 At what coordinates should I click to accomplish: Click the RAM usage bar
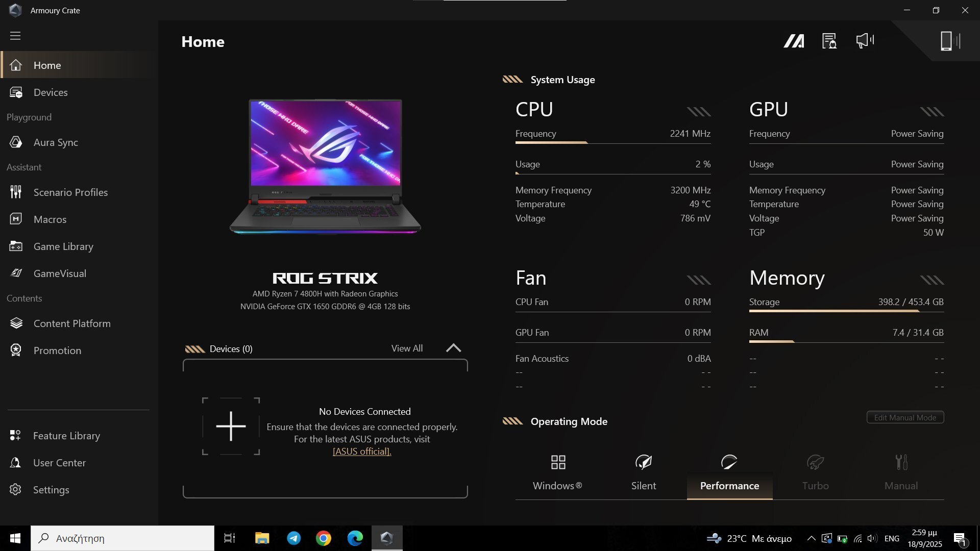point(846,341)
